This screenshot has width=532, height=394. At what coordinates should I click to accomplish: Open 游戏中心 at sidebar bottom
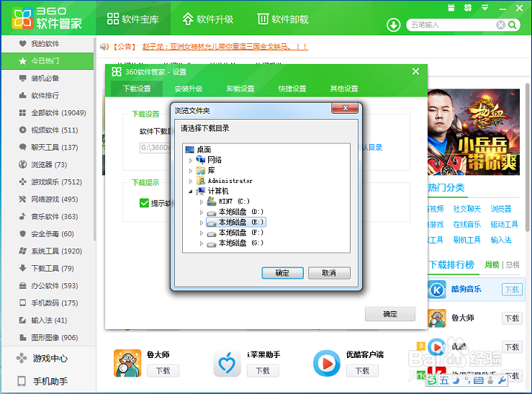click(x=48, y=359)
